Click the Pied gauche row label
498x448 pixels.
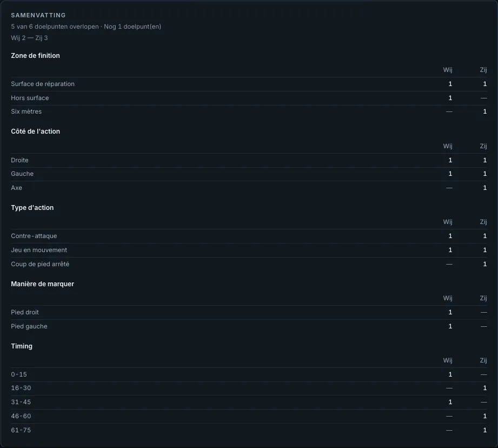tap(29, 326)
